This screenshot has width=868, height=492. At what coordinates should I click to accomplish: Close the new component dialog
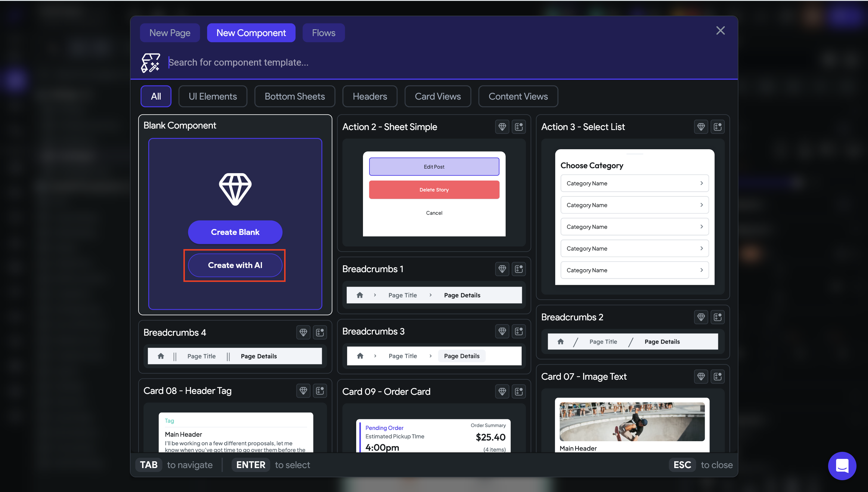click(720, 31)
